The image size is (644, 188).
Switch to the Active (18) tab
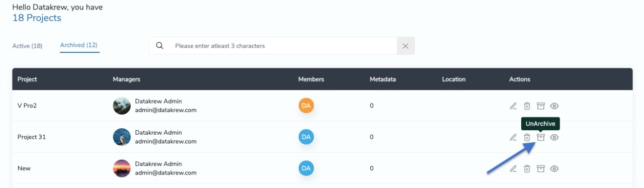pos(27,46)
